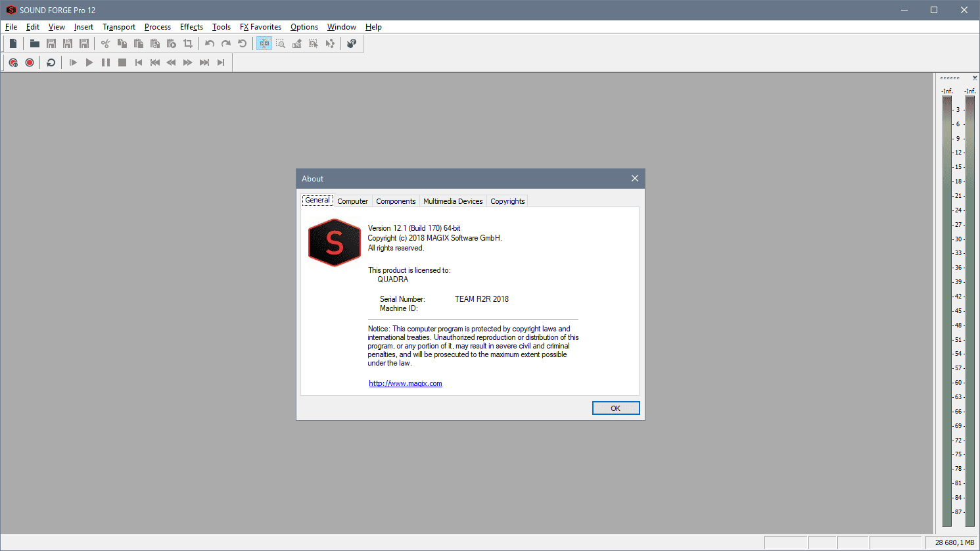Jump to start with Go to Start button
Viewport: 980px width, 551px height.
pos(139,62)
